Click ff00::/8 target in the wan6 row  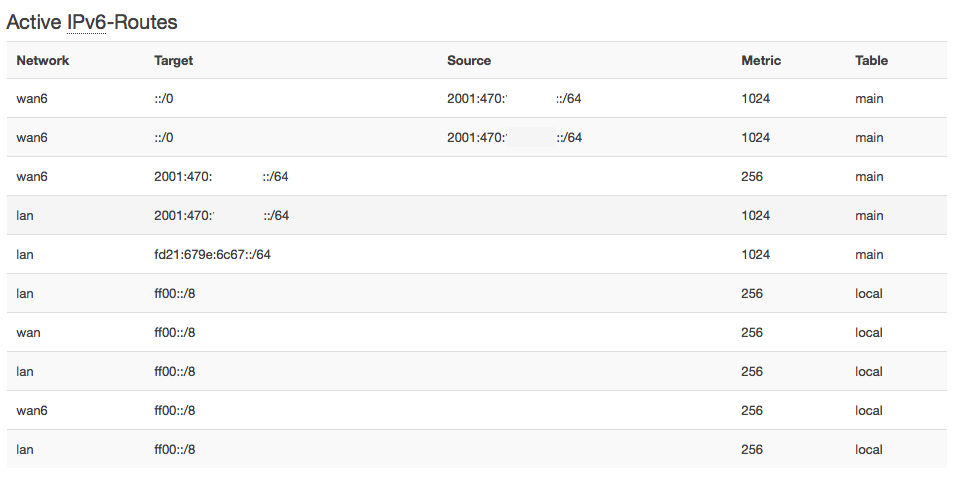click(x=174, y=410)
